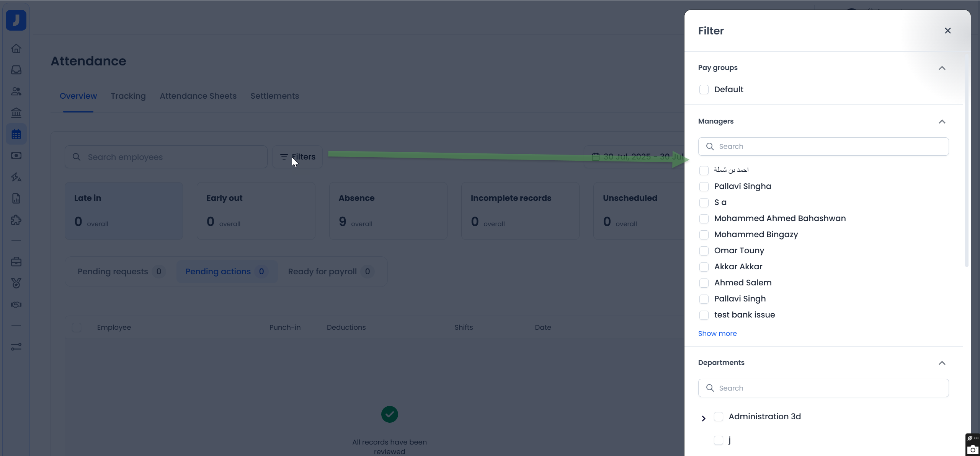Click the Managers search field
Screen dimensions: 980x456
click(x=823, y=147)
